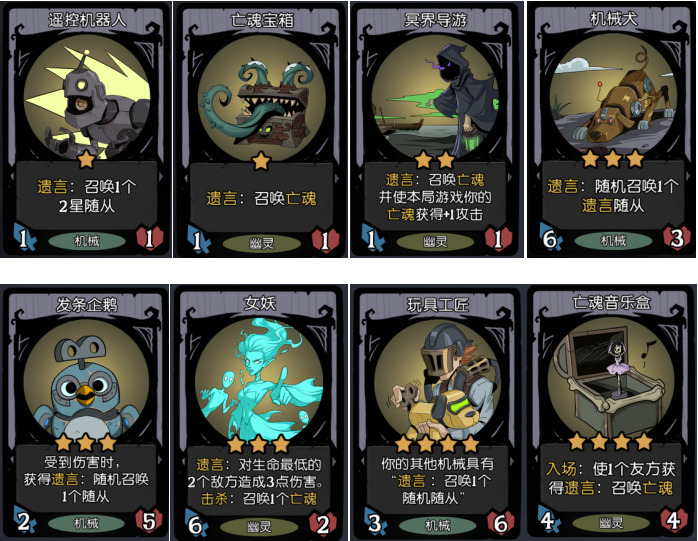Click the 玩具工匠 toymaker artwork
Screen dimensions: 698x541
click(x=438, y=381)
